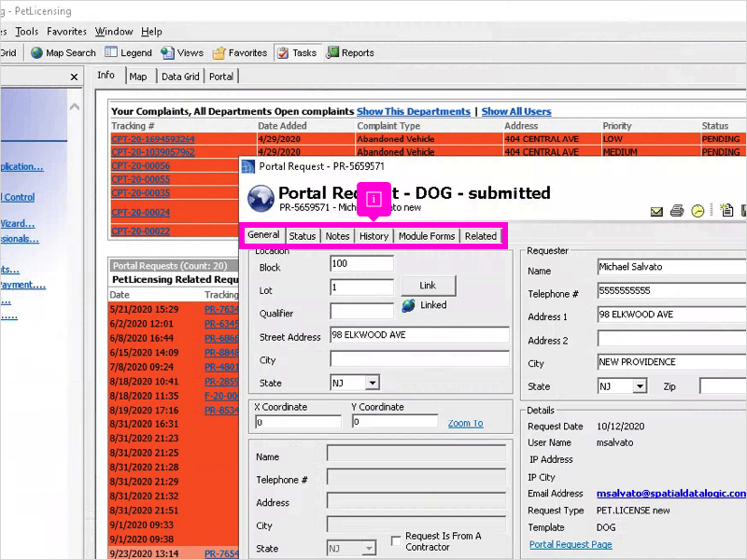Open the Help menu
Viewport: 747px width, 560px height.
tap(151, 32)
